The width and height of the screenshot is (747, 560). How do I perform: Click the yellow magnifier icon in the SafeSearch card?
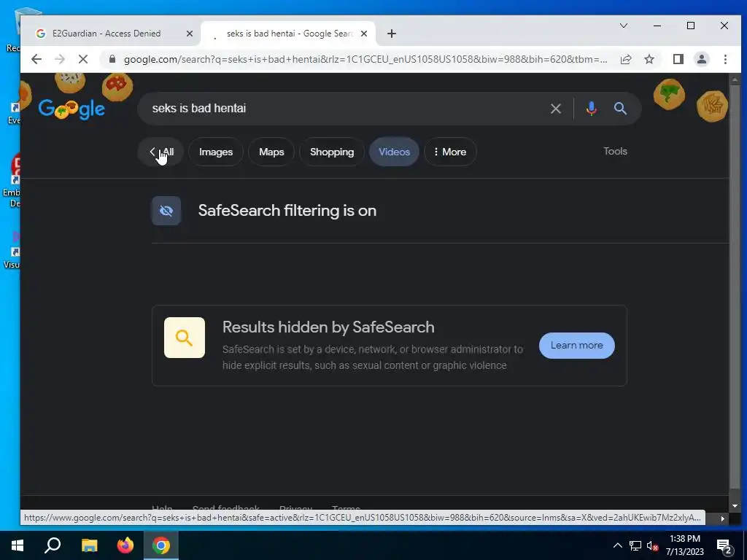pos(185,338)
